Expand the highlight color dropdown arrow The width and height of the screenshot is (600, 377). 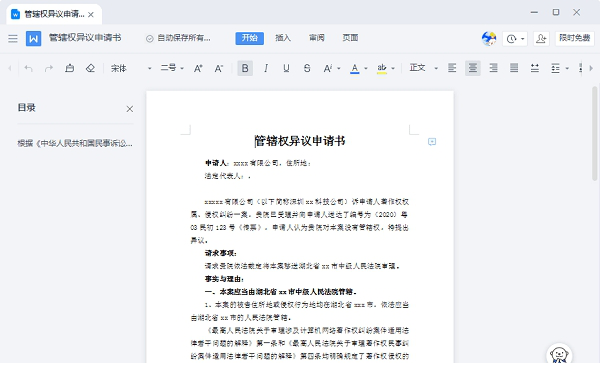point(393,69)
